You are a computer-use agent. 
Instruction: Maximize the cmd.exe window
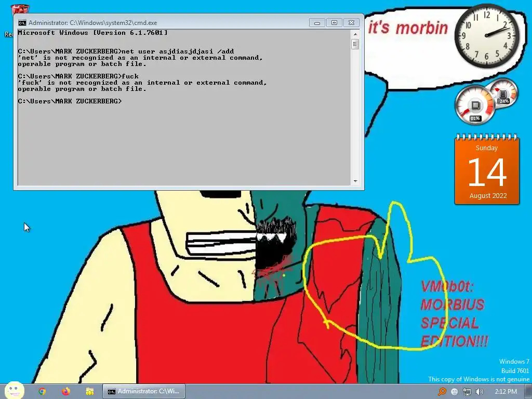334,23
